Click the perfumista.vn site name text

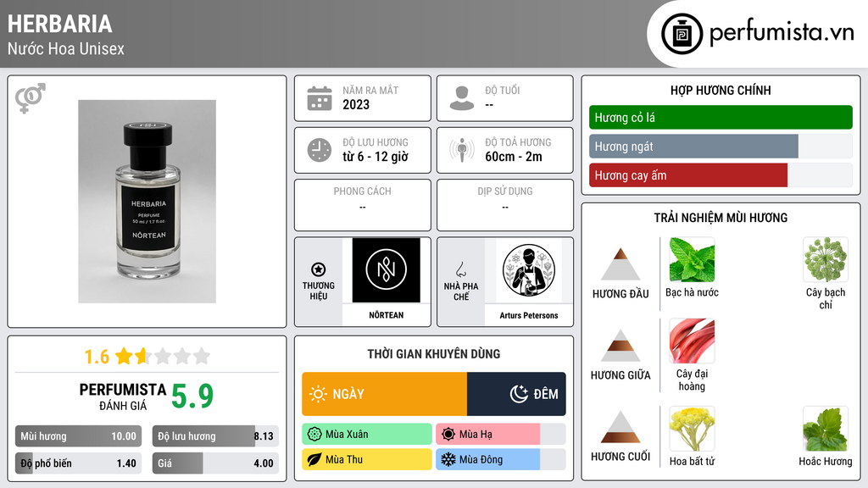tap(782, 33)
